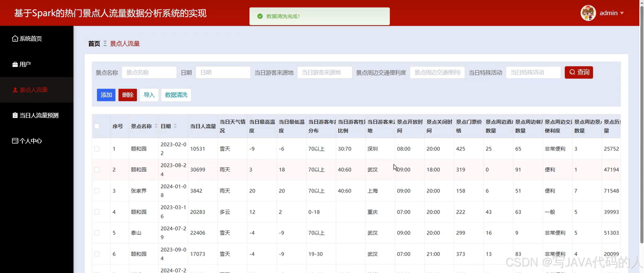Open 当日人流量预测 menu item
This screenshot has height=273, width=644.
pyautogui.click(x=39, y=115)
